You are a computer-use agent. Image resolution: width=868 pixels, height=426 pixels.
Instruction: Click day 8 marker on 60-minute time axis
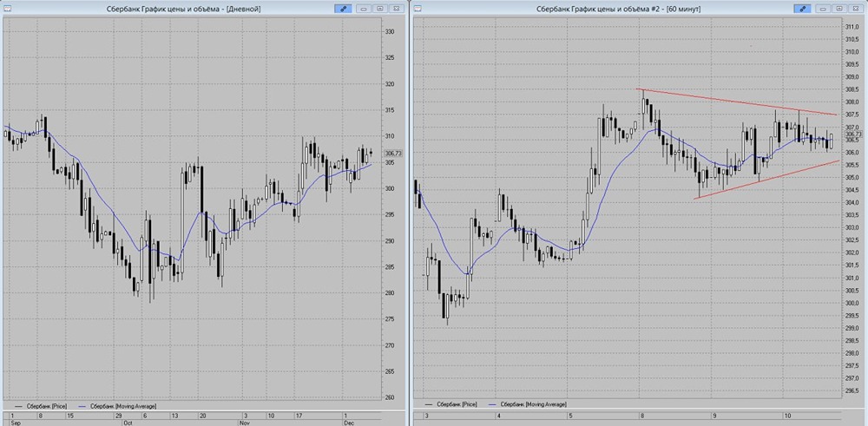click(641, 415)
